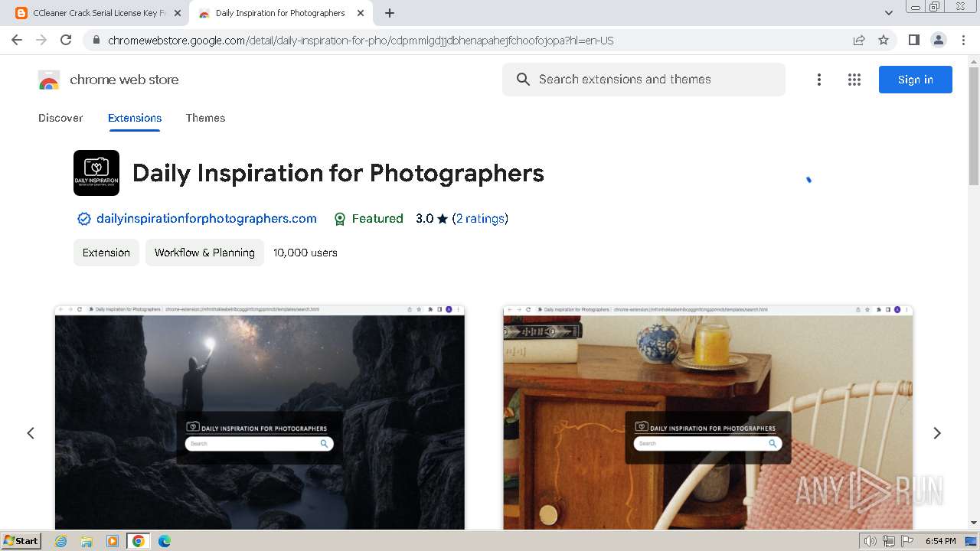Open File Explorer from the taskbar
Viewport: 980px width, 551px height.
pos(87,541)
